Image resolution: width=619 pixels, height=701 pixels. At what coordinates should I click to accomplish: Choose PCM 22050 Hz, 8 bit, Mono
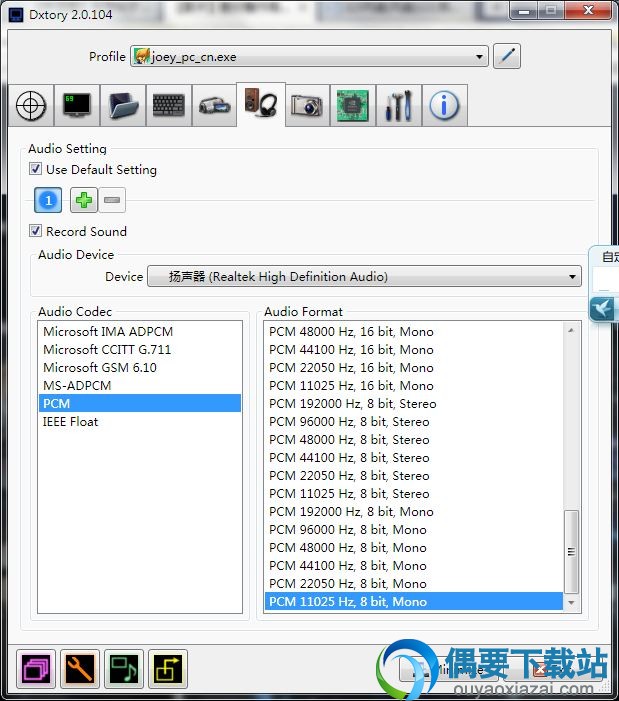(x=414, y=583)
